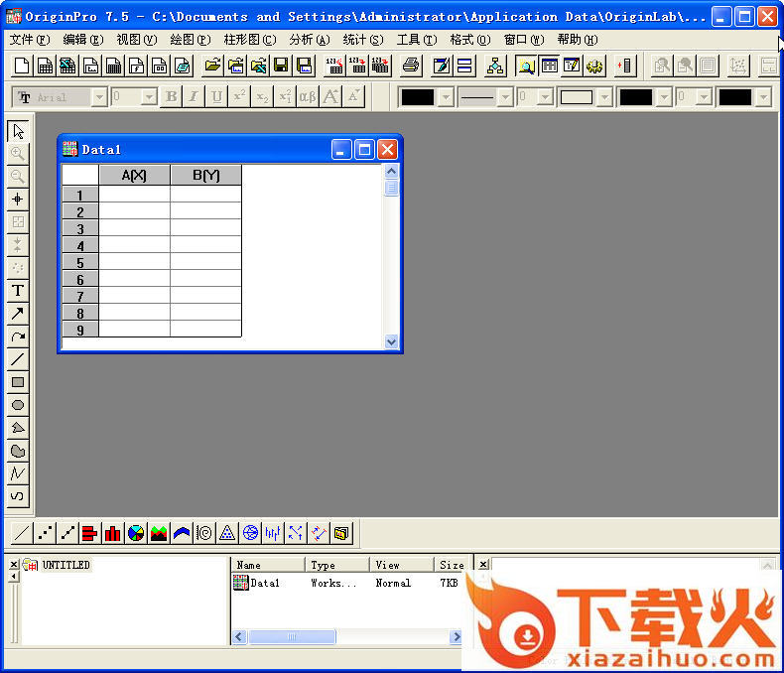Open the font name dropdown
The height and width of the screenshot is (673, 784).
(x=100, y=97)
